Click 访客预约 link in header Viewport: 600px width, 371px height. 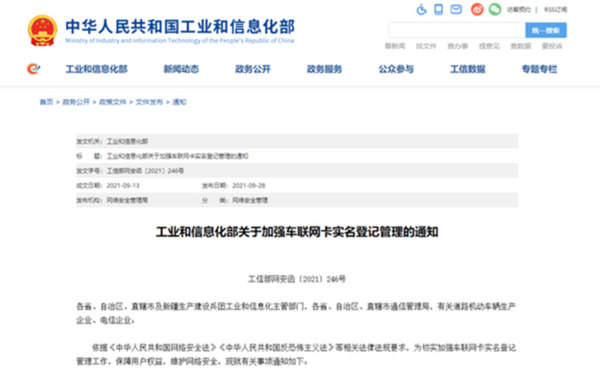coord(519,10)
